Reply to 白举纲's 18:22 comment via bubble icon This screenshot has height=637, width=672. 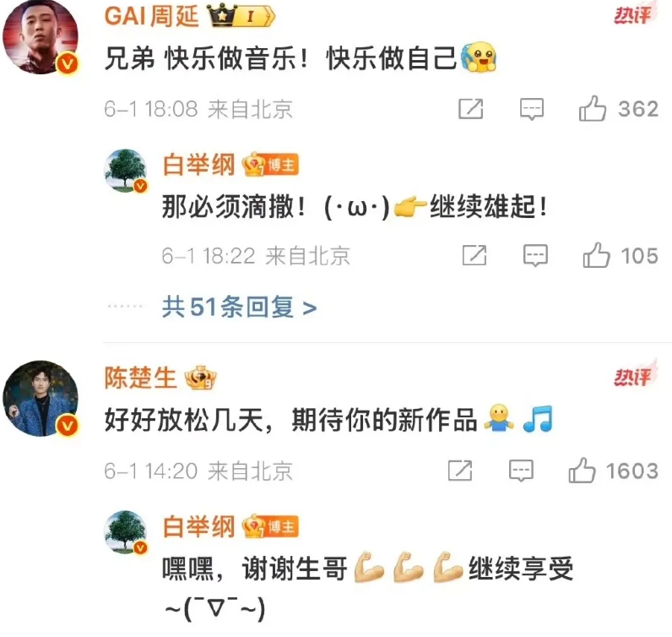[x=535, y=256]
